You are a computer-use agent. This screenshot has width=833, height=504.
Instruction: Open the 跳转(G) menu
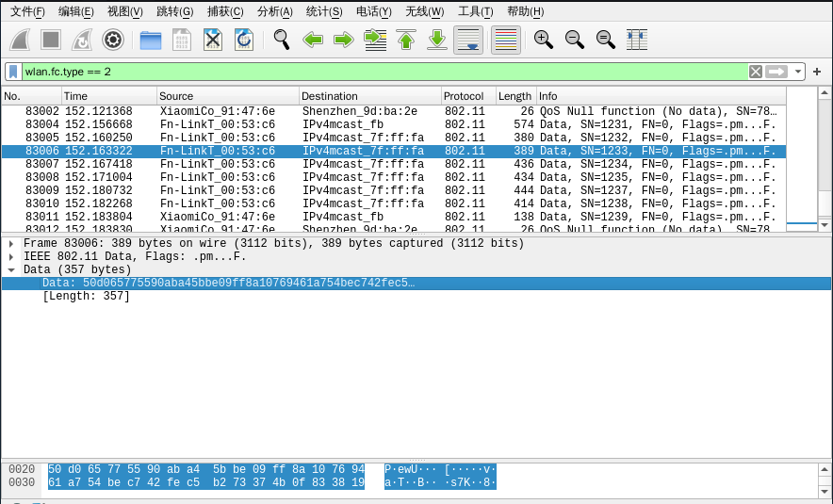pyautogui.click(x=174, y=11)
